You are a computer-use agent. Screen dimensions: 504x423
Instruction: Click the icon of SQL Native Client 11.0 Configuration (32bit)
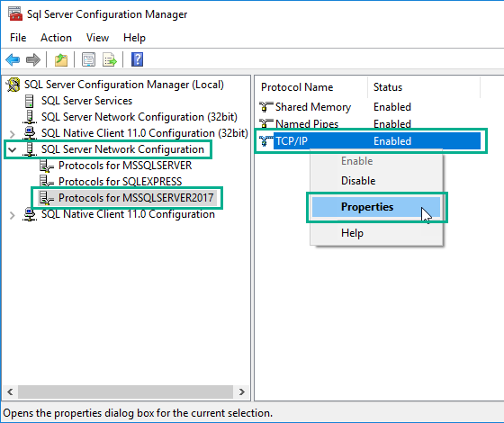click(29, 133)
